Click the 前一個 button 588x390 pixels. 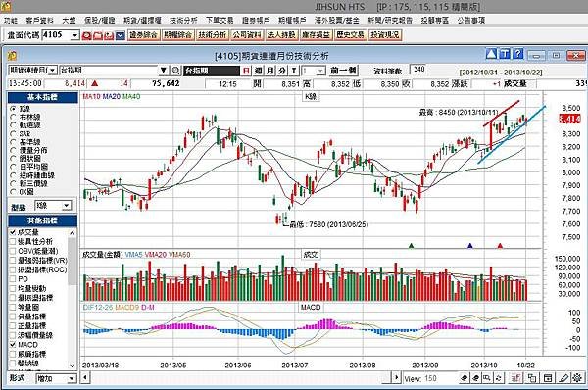click(344, 71)
